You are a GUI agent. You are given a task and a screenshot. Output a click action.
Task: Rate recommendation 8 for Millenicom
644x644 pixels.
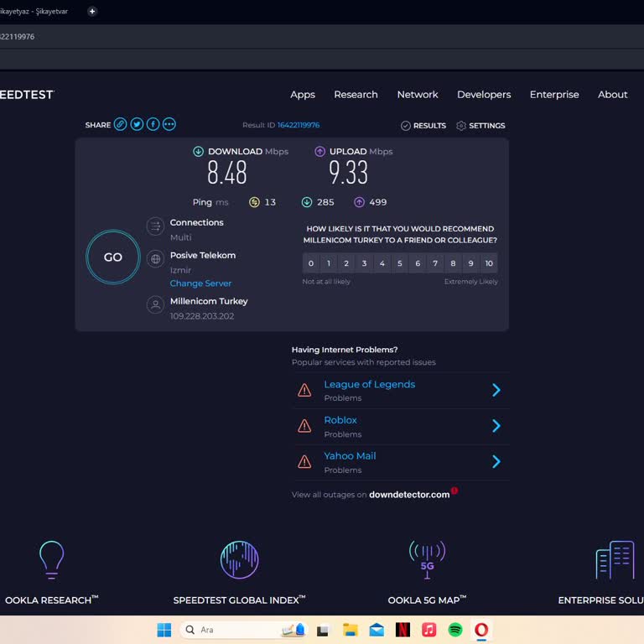(453, 263)
